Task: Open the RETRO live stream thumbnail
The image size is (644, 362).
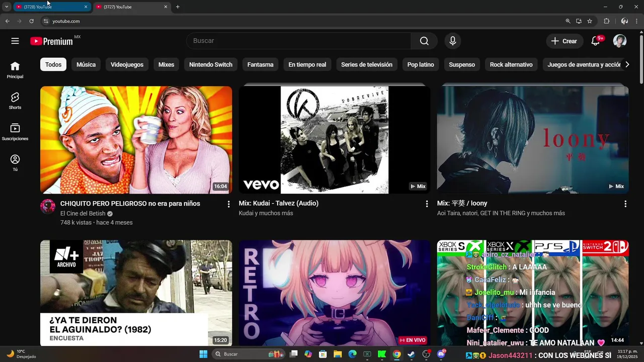Action: [335, 293]
